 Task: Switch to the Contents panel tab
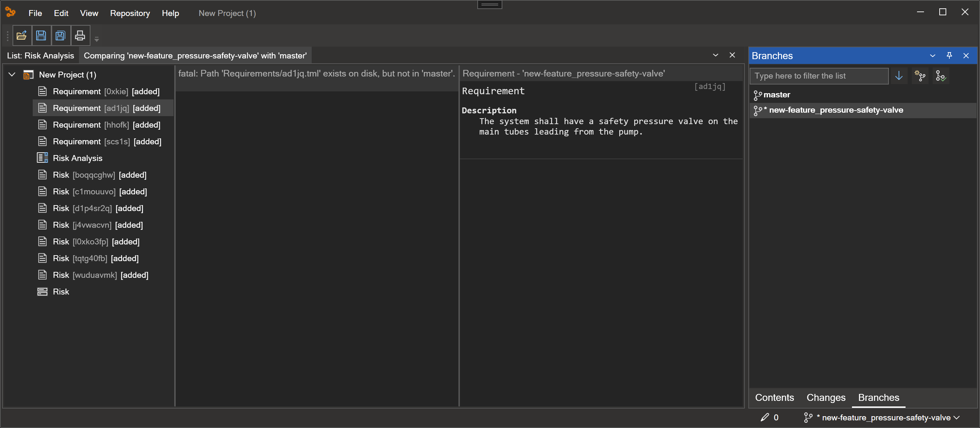(774, 398)
